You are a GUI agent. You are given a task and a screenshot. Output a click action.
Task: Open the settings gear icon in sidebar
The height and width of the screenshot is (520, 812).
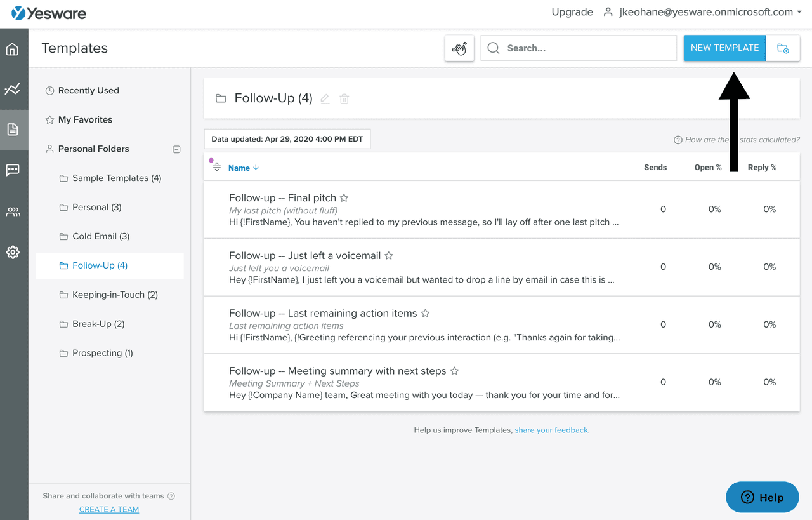pos(13,252)
